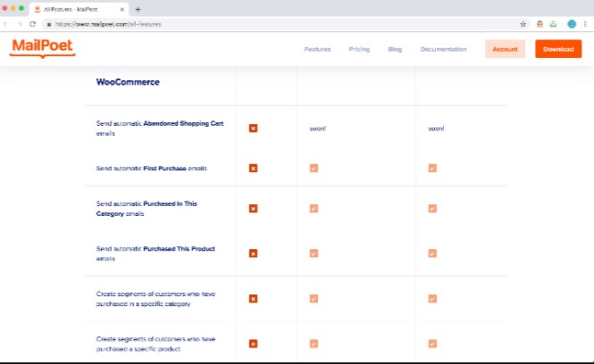Click middle-column checkmark for First Purchase emails
The height and width of the screenshot is (364, 594).
pos(314,168)
